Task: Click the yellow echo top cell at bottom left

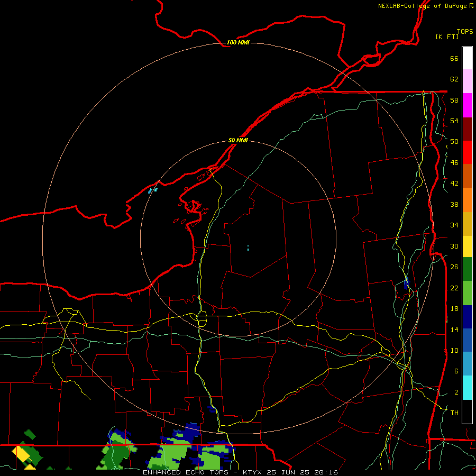Action: (21, 453)
